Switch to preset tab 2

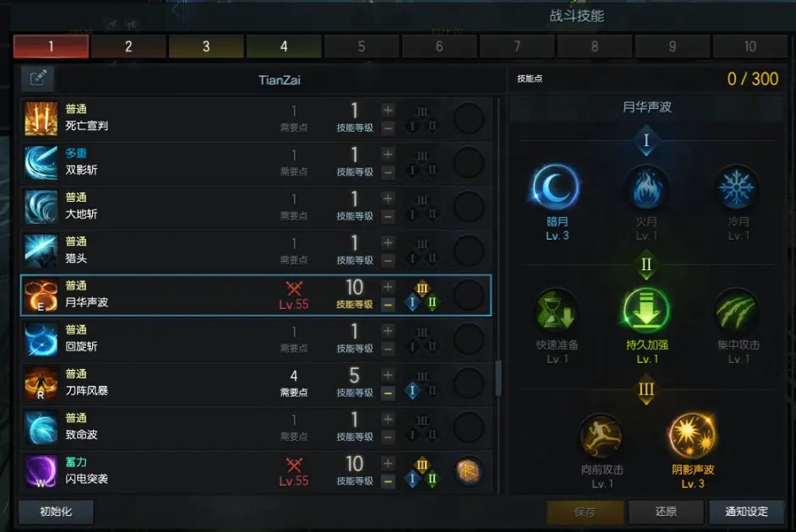coord(128,46)
